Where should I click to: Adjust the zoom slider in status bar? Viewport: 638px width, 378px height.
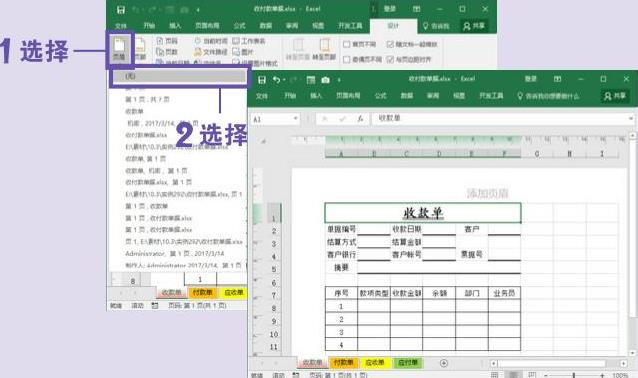(574, 375)
